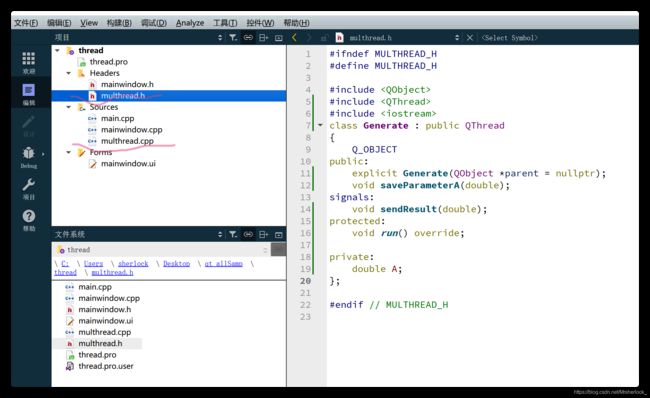Open the file system panel view selector dropdown
Screen dimensions: 650x398
(x=220, y=235)
